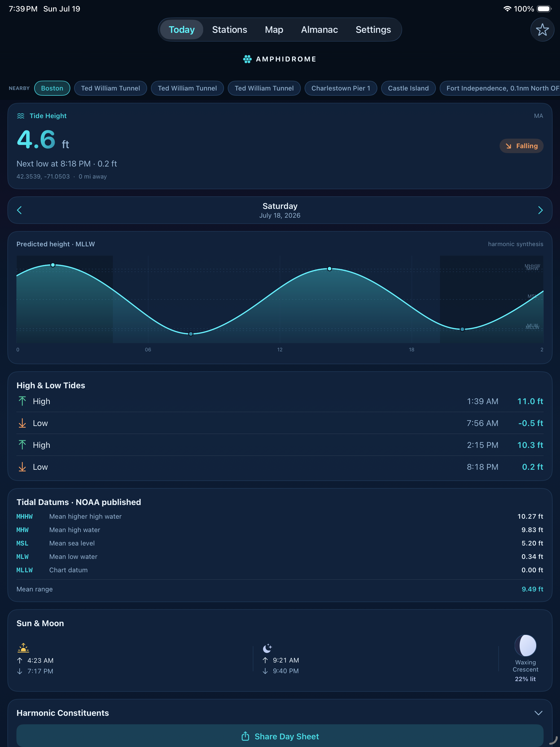Click the battery status icon
Screen dimensions: 560x747
(x=544, y=9)
